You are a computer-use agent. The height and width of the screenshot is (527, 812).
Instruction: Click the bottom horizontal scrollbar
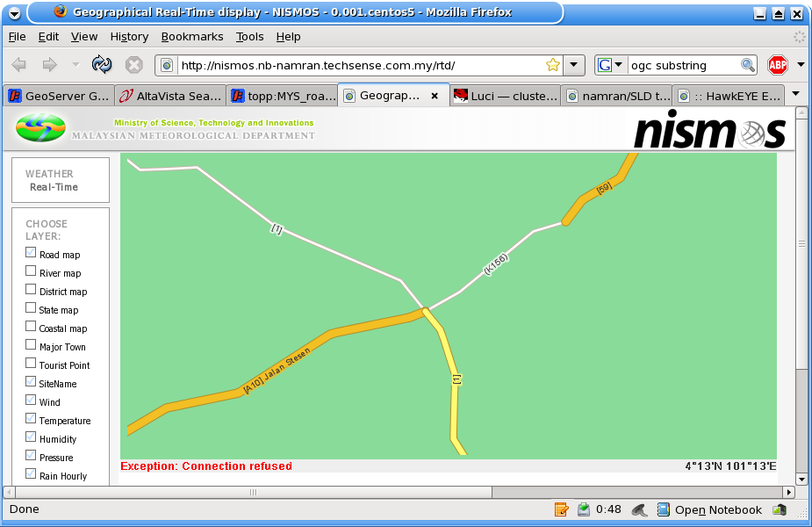pyautogui.click(x=255, y=494)
